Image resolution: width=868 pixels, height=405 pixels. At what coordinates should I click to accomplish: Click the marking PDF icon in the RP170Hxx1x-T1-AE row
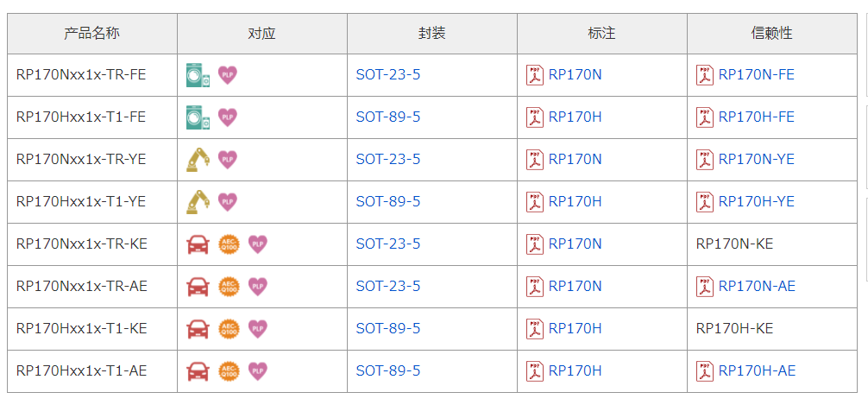(x=535, y=371)
